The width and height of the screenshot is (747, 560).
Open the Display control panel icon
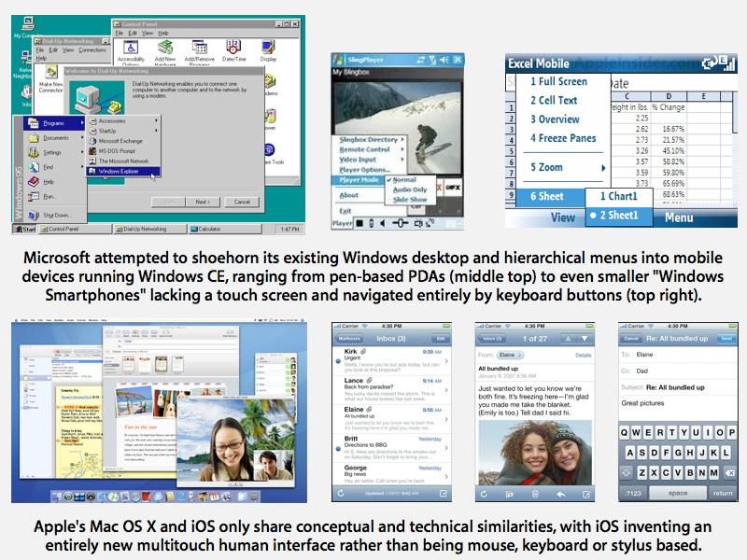(x=268, y=51)
